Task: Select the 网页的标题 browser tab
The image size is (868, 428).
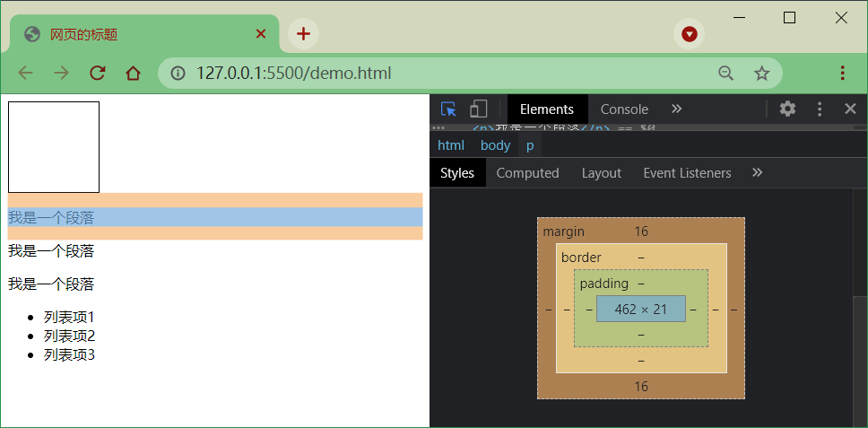Action: click(x=144, y=34)
